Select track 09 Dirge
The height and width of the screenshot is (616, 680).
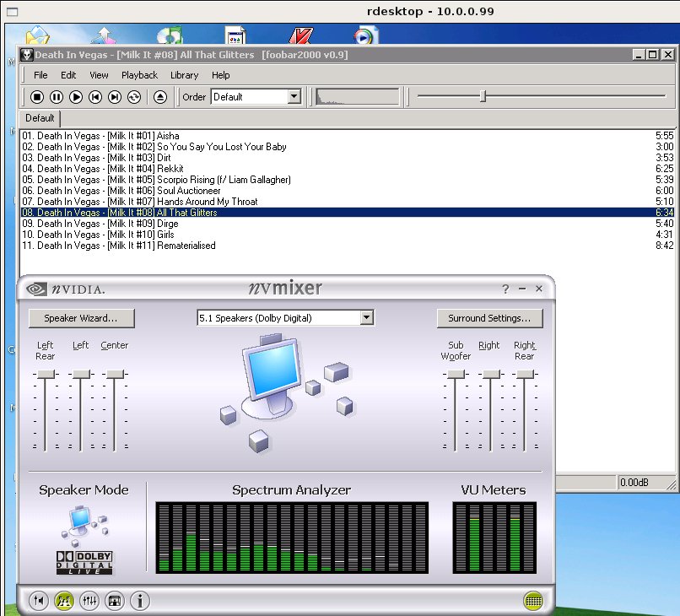[348, 224]
